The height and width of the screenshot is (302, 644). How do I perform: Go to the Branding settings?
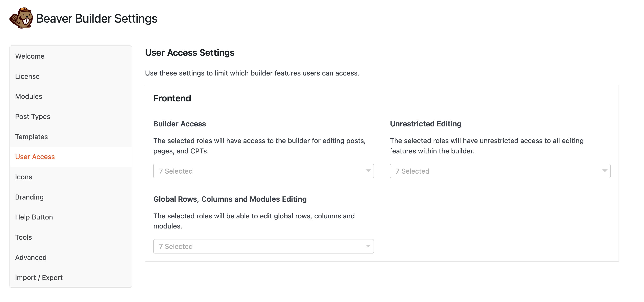29,197
